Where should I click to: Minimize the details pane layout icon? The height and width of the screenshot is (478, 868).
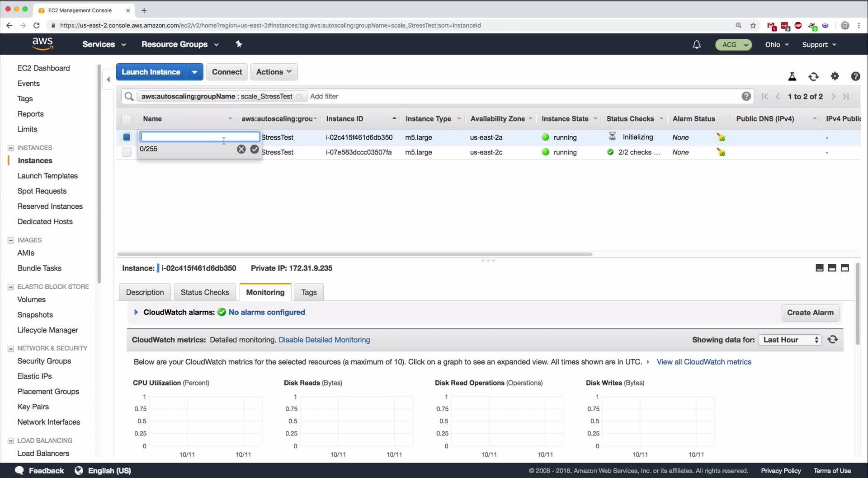[x=819, y=268]
